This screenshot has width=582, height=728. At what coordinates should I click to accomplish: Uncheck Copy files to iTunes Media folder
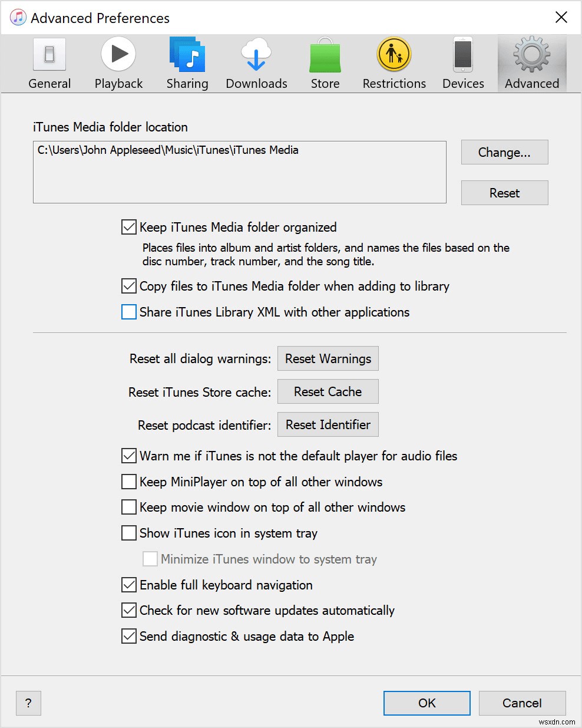(x=128, y=286)
